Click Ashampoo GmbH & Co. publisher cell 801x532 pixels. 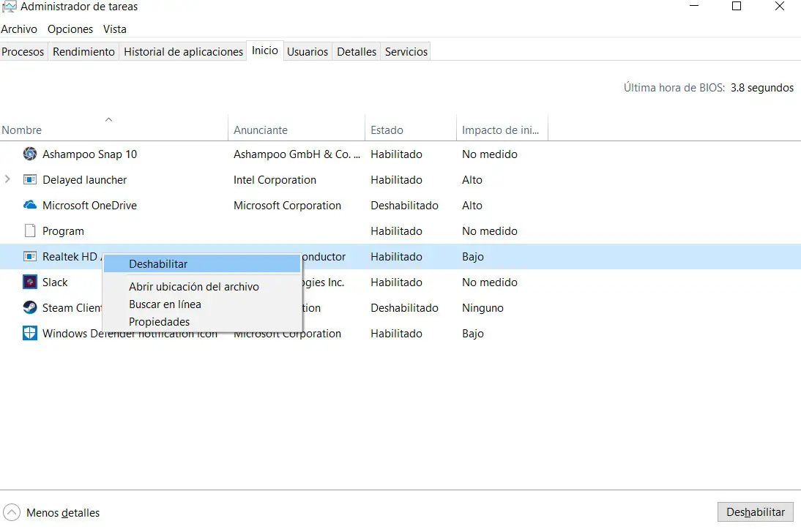[x=297, y=154]
